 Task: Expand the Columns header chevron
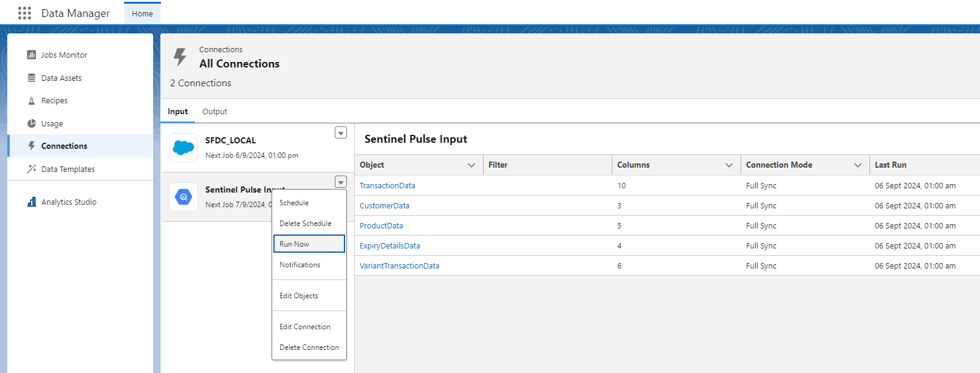[x=729, y=165]
